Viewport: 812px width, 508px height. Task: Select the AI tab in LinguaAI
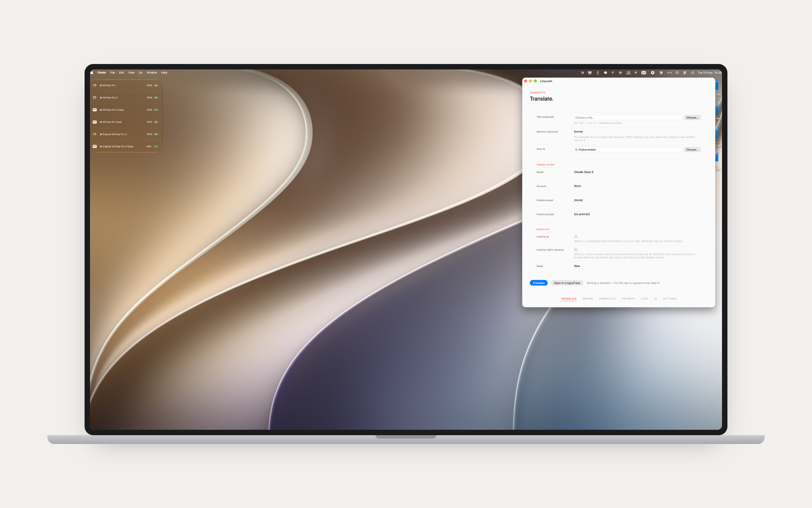click(x=656, y=299)
